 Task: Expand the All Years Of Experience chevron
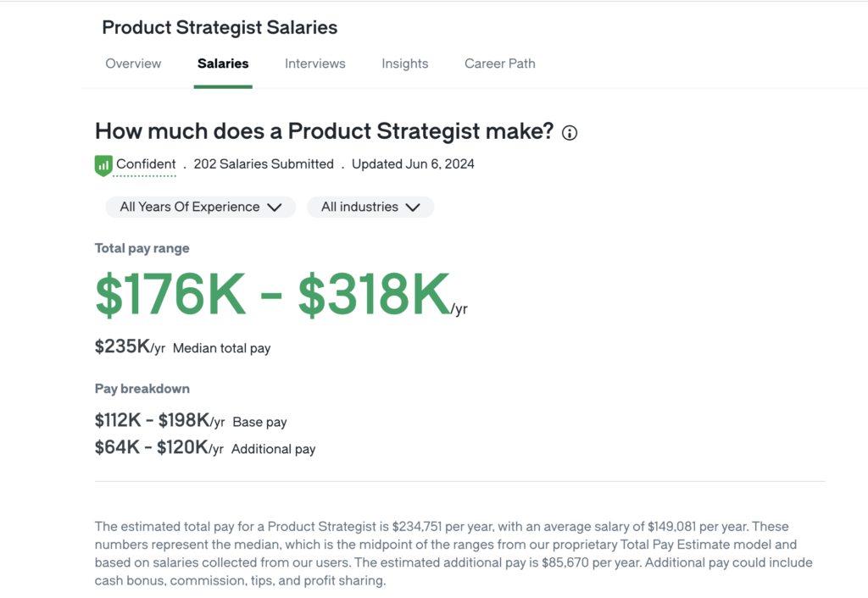[275, 207]
